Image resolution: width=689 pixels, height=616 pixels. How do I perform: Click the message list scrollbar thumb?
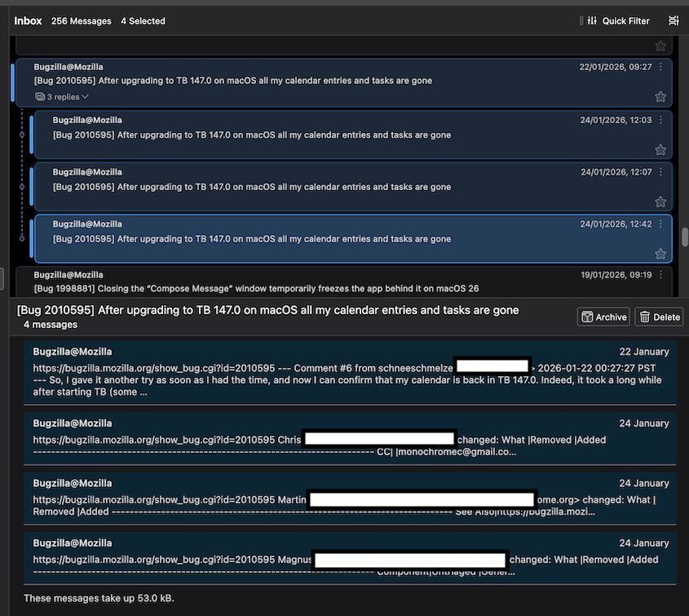[x=685, y=237]
